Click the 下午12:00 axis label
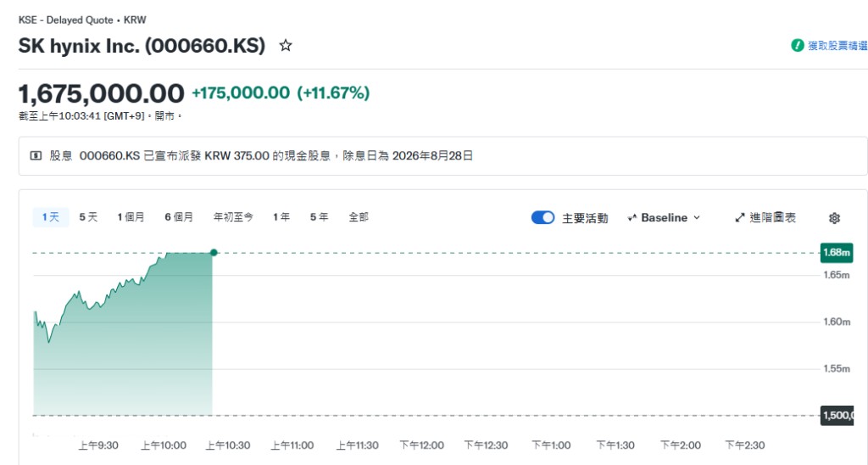The image size is (868, 465). pyautogui.click(x=422, y=445)
